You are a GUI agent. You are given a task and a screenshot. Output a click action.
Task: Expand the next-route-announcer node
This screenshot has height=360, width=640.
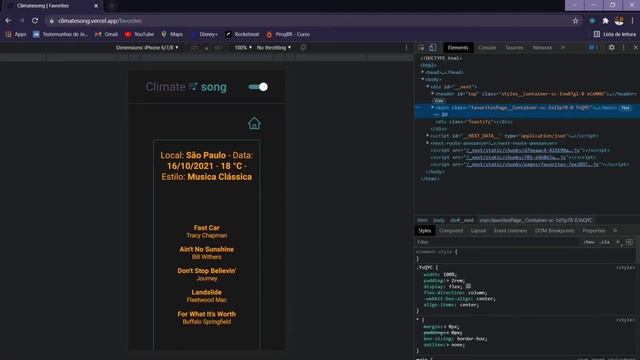428,143
